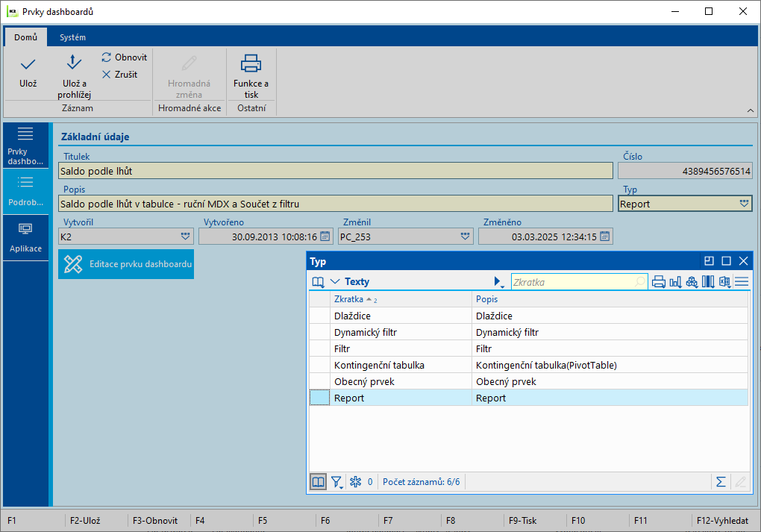
Task: Switch to the Systém ribbon tab
Action: pos(72,37)
